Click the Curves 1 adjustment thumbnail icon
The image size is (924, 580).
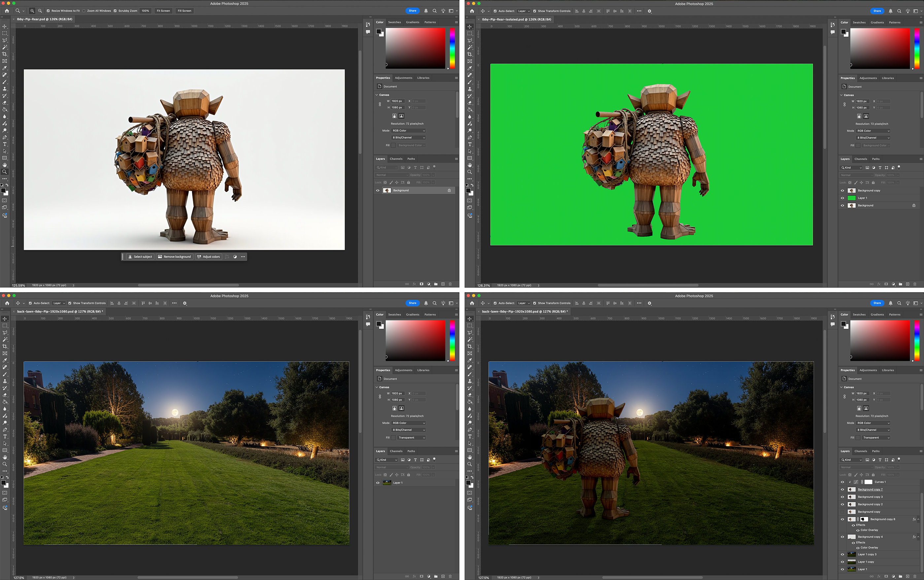(856, 482)
